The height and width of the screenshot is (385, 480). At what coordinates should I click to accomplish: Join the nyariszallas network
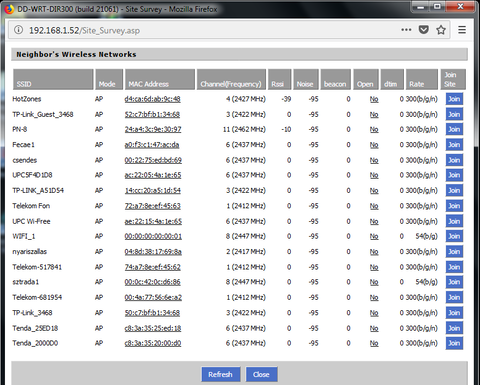(x=454, y=252)
